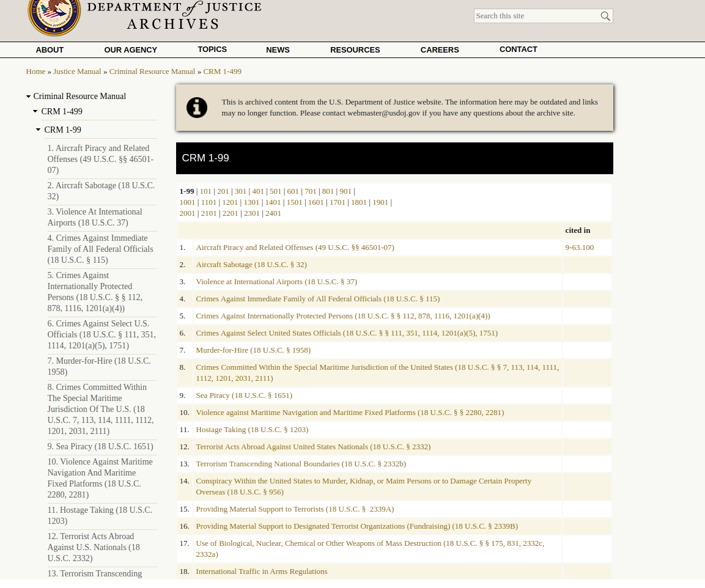Viewport: 705px width, 588px height.
Task: Jump to section 2001 page link
Action: [x=188, y=213]
